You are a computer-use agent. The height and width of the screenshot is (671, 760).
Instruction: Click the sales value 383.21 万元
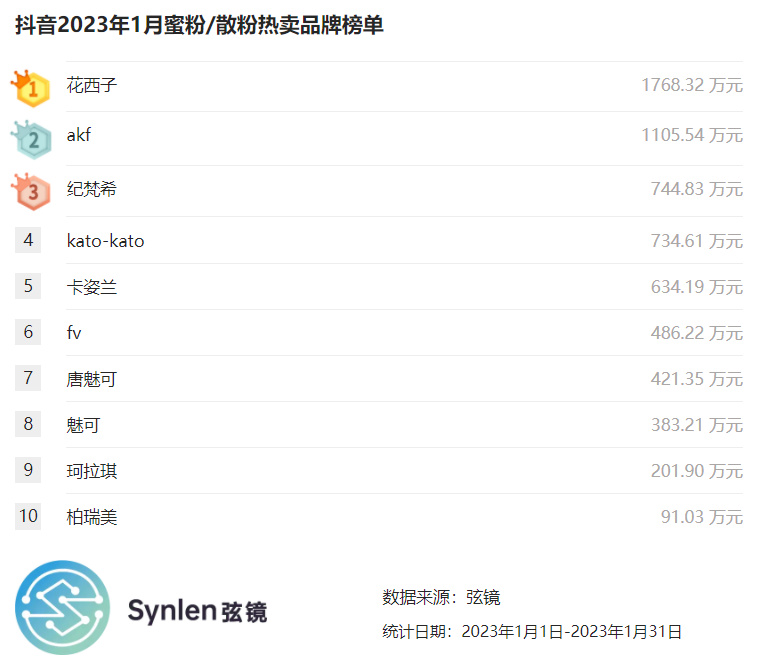(x=697, y=425)
